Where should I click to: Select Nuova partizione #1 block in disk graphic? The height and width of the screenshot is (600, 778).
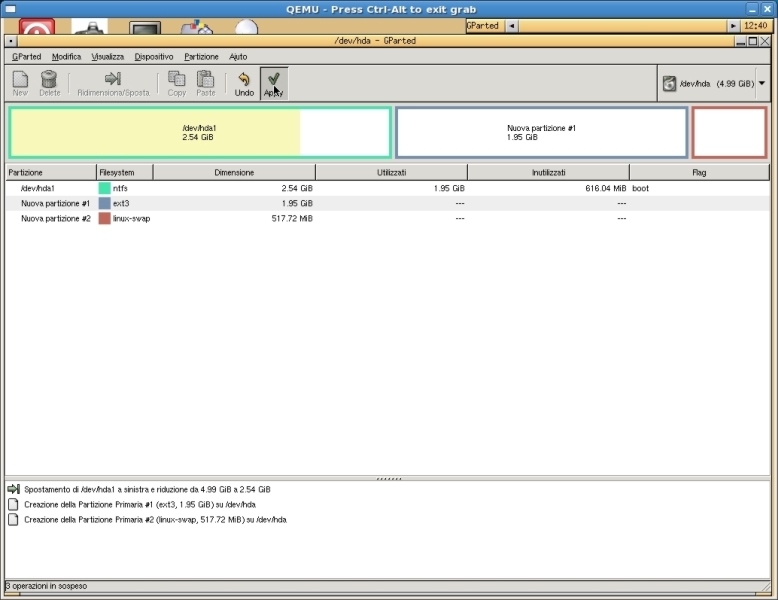(541, 133)
